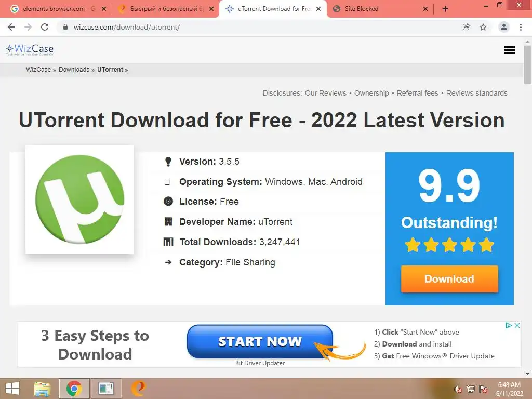
Task: Go to WizCase home via logo
Action: point(30,50)
